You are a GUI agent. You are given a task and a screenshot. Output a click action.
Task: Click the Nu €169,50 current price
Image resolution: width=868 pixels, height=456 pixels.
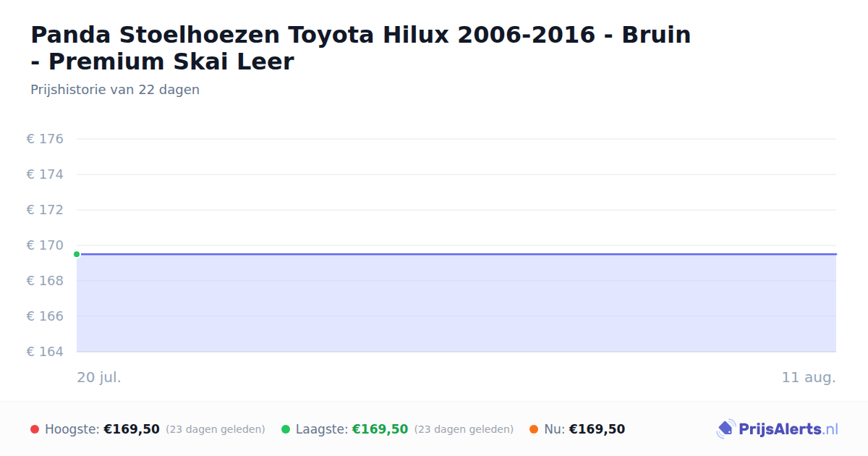[597, 429]
